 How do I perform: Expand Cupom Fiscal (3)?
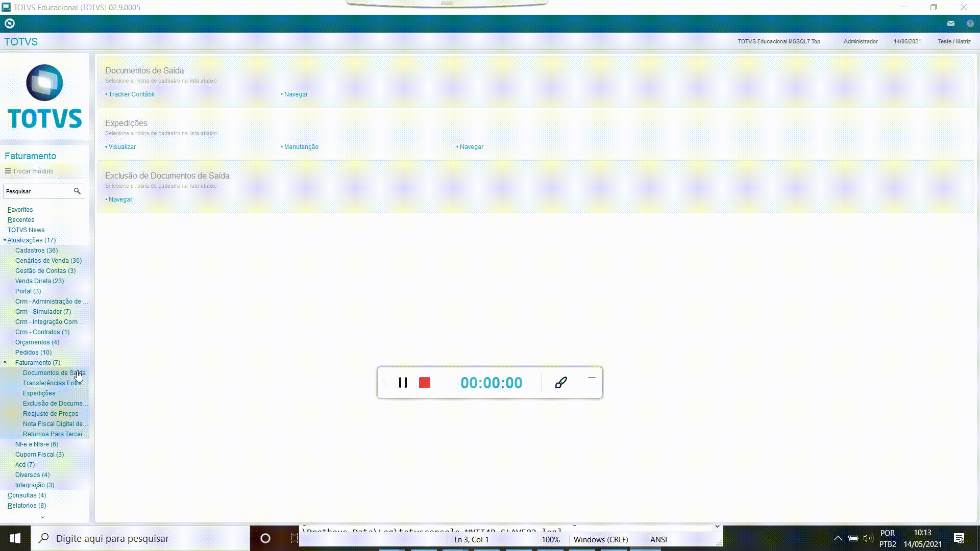tap(39, 455)
